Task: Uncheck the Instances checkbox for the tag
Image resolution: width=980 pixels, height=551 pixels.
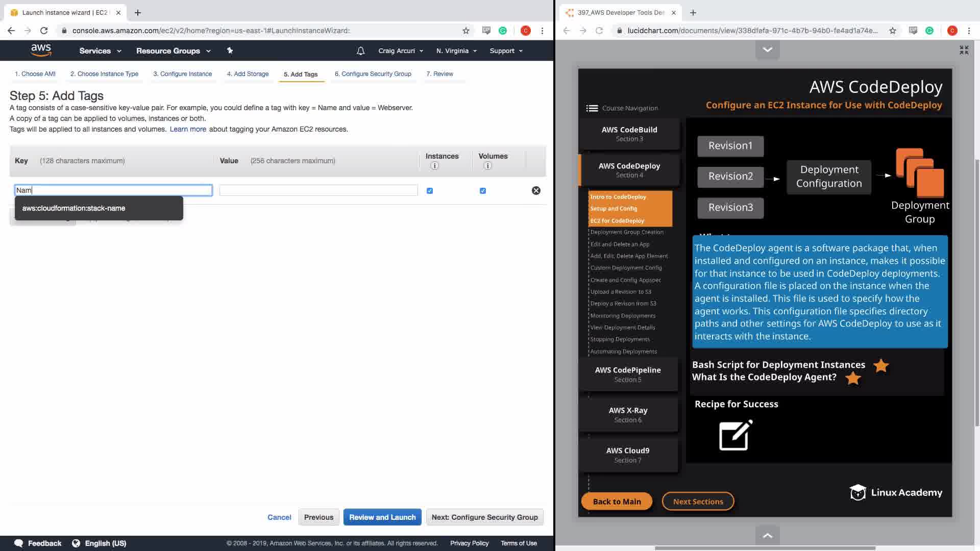Action: (430, 191)
